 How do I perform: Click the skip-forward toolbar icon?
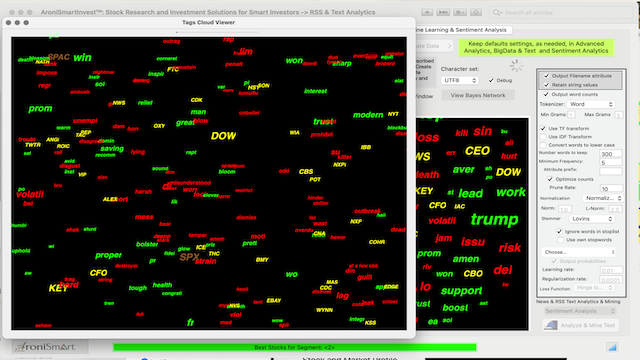coord(443,13)
